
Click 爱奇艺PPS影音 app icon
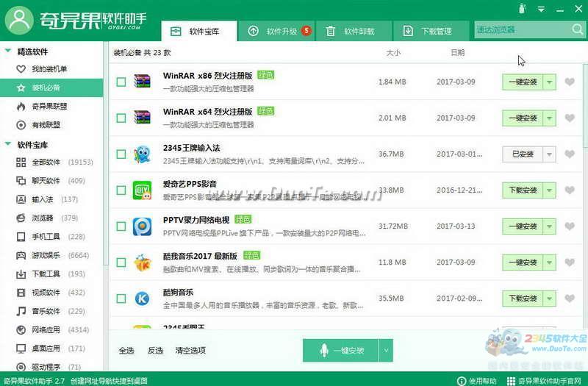tap(142, 190)
